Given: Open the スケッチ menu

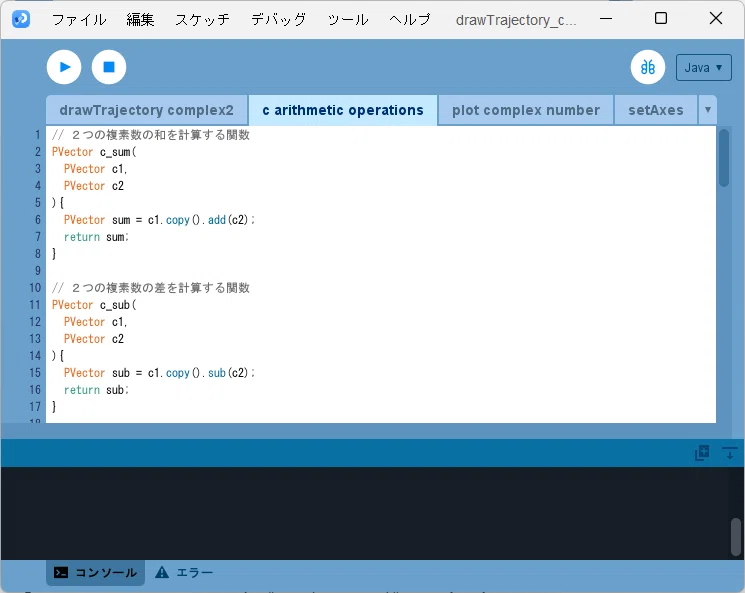Looking at the screenshot, I should pyautogui.click(x=202, y=19).
